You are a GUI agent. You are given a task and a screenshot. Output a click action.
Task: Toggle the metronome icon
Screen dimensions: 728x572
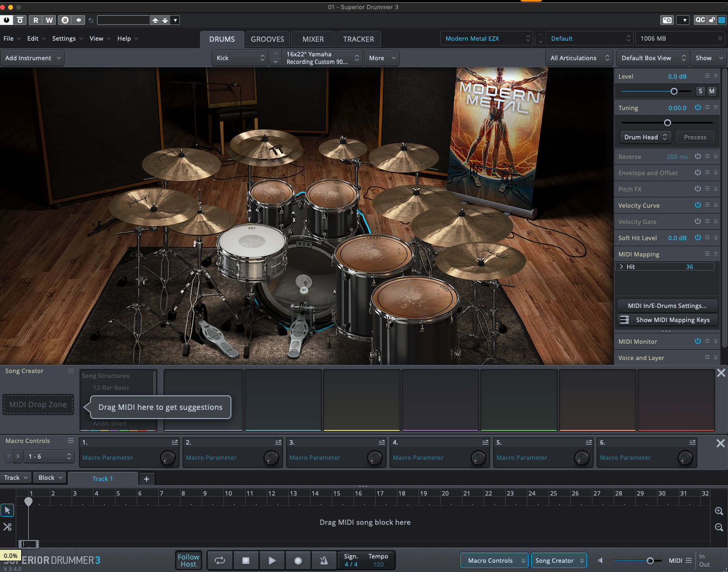324,561
